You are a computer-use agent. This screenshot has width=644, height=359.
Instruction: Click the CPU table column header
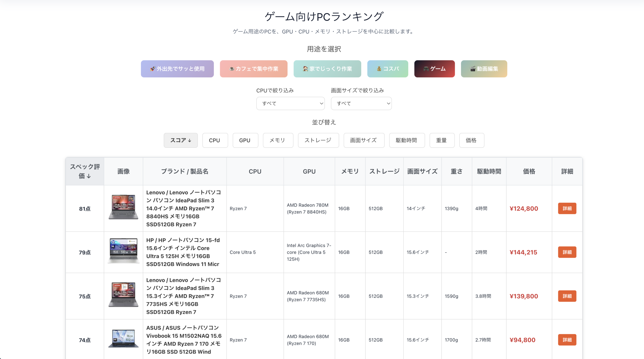coord(255,171)
